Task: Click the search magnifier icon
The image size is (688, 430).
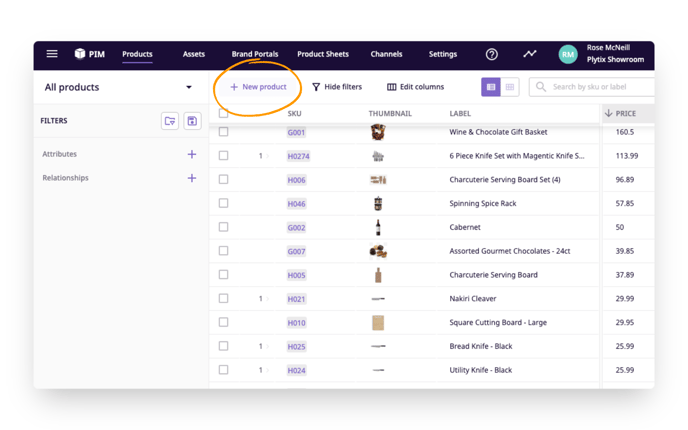Action: point(541,87)
